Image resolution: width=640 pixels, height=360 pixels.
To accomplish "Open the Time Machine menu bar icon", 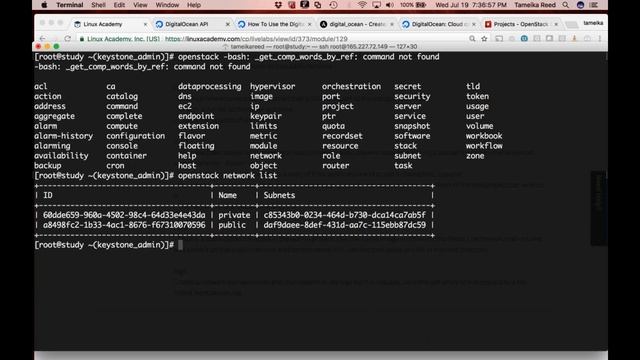I will 333,5.
